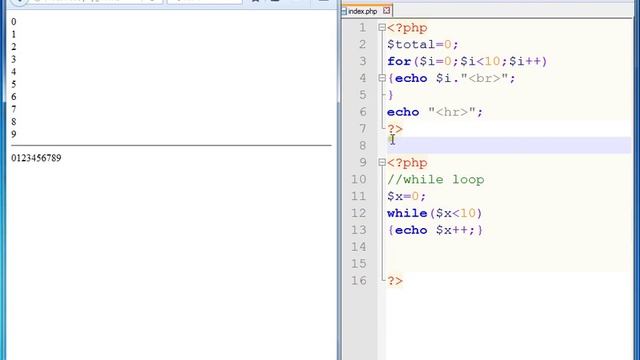Select gutter line number 12
Image resolution: width=640 pixels, height=360 pixels.
(359, 213)
